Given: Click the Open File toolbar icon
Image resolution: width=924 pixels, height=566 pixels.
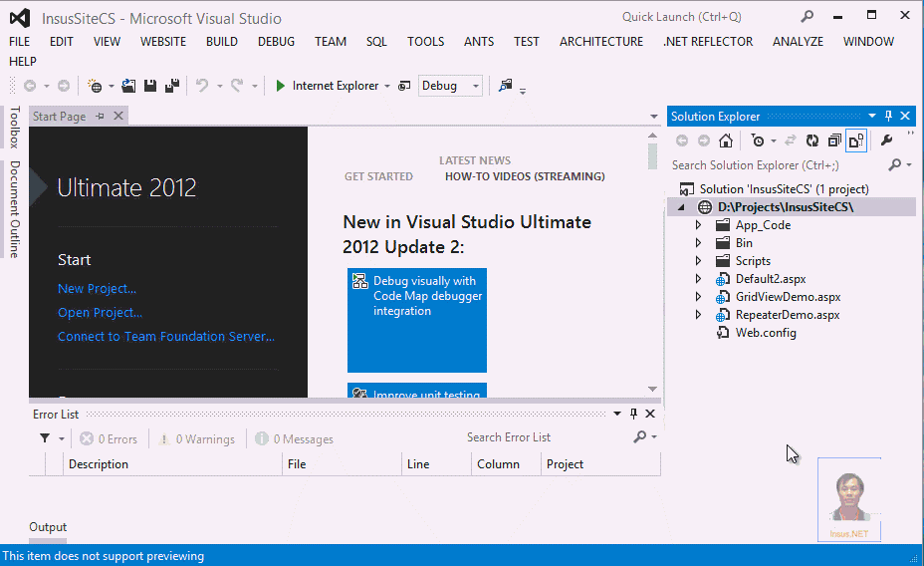Looking at the screenshot, I should coord(128,86).
